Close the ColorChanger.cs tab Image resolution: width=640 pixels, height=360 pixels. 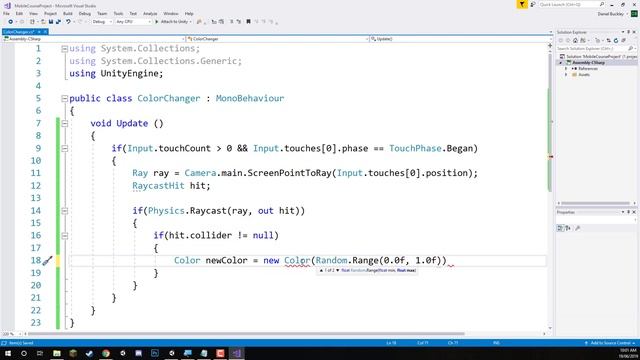click(x=45, y=31)
